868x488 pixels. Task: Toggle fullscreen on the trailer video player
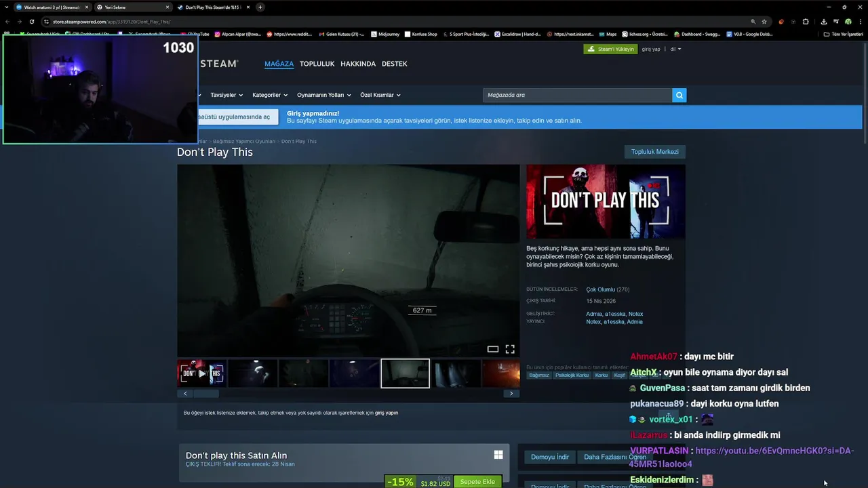[x=510, y=349]
